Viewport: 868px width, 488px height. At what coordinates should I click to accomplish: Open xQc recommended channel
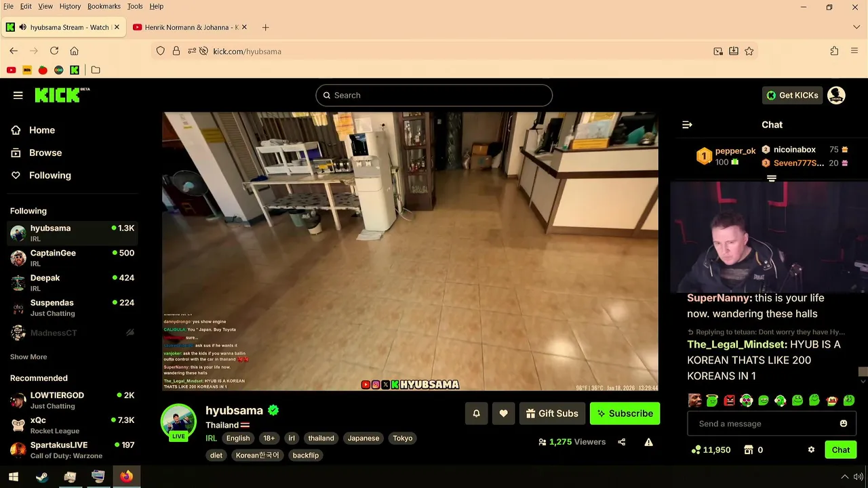[72, 425]
